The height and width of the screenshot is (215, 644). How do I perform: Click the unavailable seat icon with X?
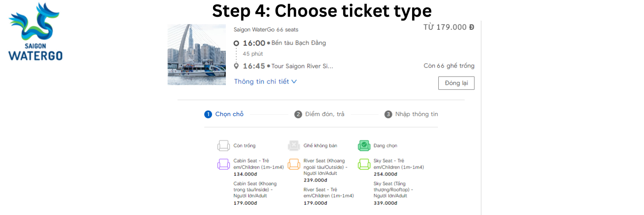click(x=294, y=146)
